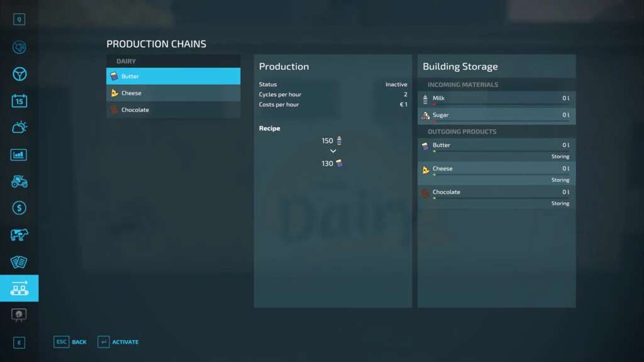Open the map overview sidebar icon
The height and width of the screenshot is (362, 644).
click(19, 47)
